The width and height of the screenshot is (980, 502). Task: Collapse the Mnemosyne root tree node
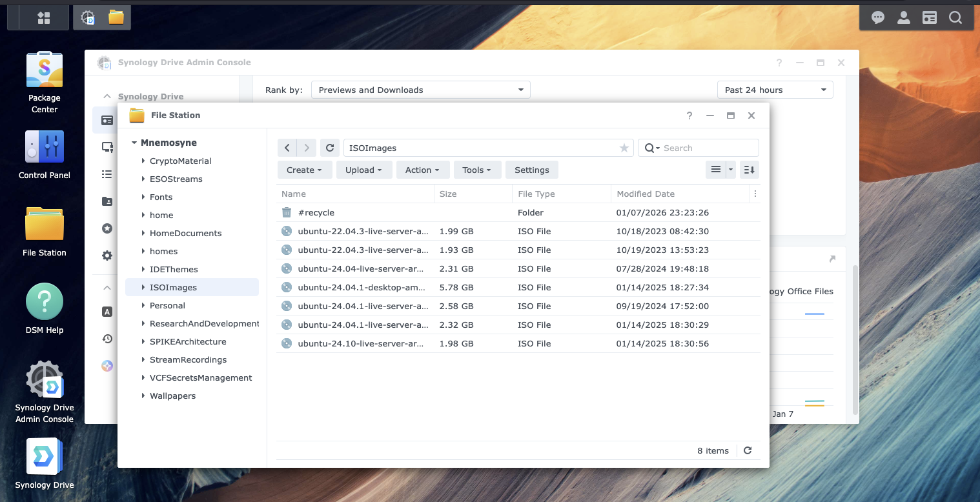(x=134, y=143)
